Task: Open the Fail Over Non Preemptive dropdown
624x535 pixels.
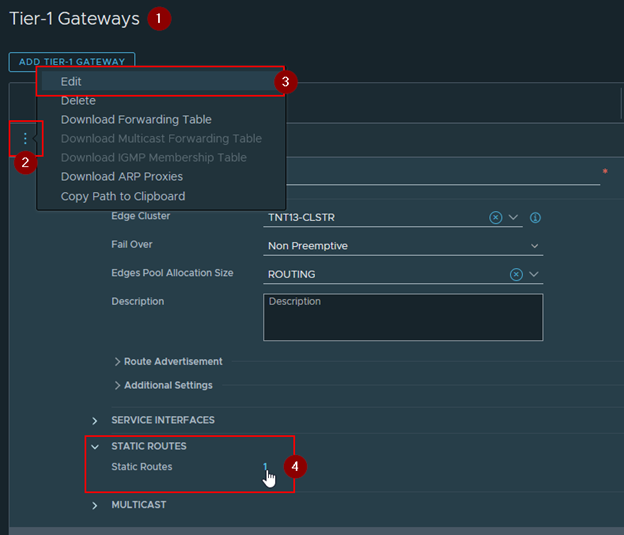Action: tap(403, 246)
